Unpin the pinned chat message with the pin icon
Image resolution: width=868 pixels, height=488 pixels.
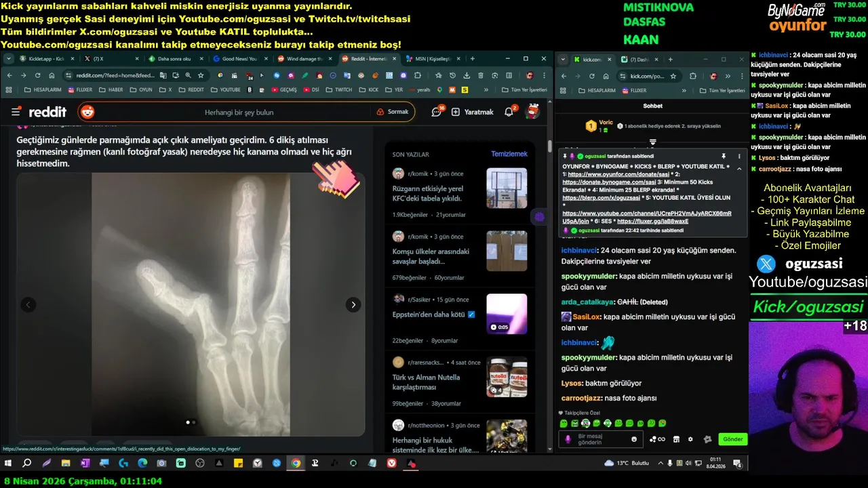click(724, 156)
